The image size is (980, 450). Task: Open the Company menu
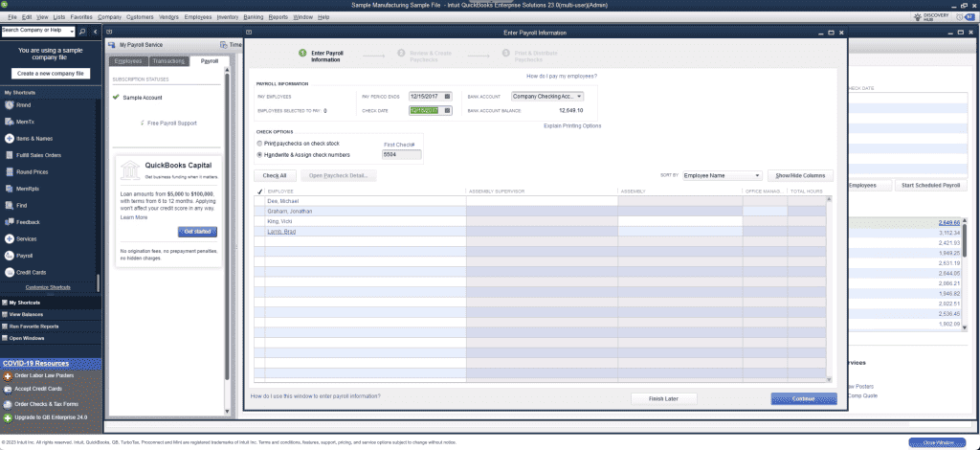pos(110,17)
